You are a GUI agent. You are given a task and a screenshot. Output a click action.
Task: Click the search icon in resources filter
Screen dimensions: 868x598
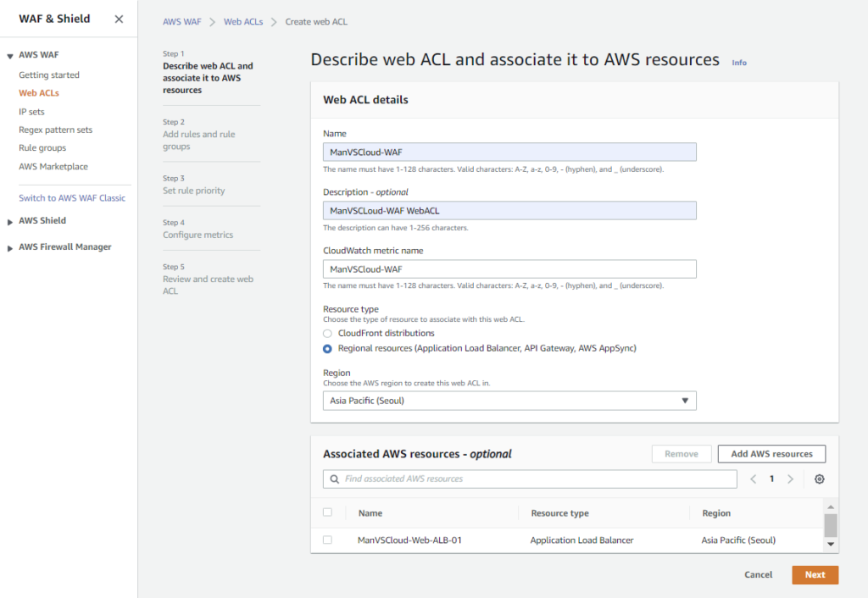point(334,479)
